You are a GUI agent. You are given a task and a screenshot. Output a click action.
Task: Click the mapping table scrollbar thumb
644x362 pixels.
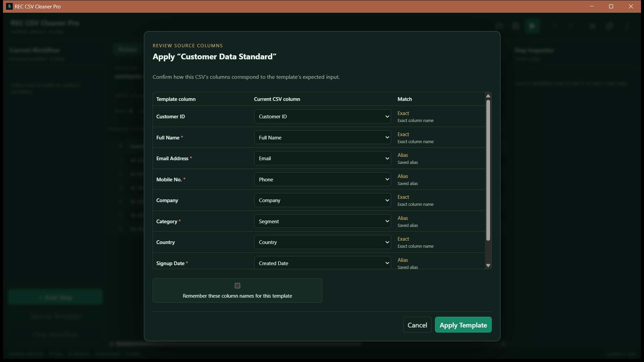click(488, 170)
